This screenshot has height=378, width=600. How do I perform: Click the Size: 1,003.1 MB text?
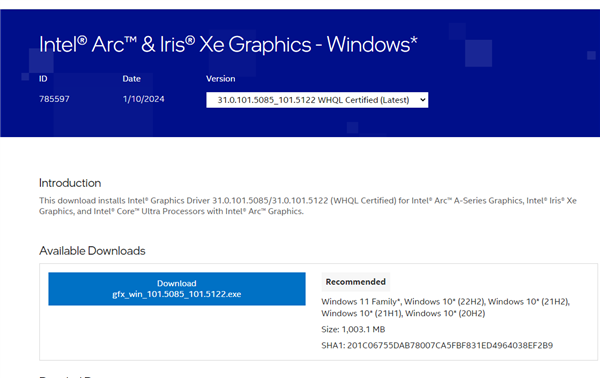(353, 329)
